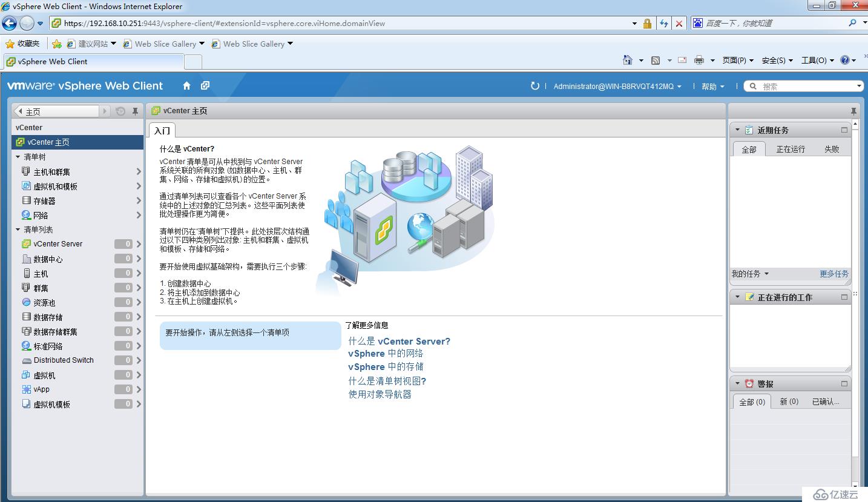Click the Datastores (数据存储) icon
Image resolution: width=868 pixels, height=502 pixels.
point(26,317)
